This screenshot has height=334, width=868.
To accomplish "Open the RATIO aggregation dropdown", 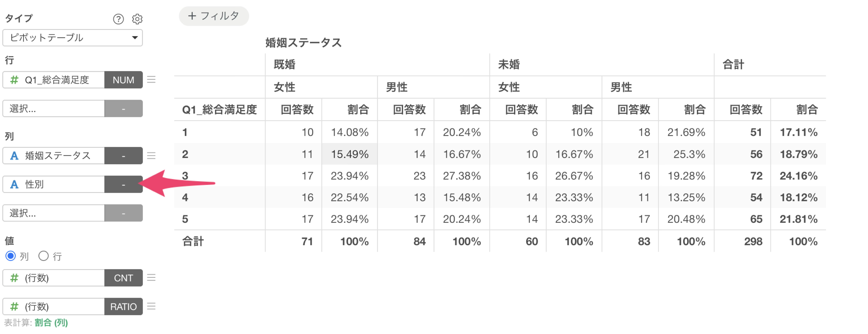I will coord(123,307).
